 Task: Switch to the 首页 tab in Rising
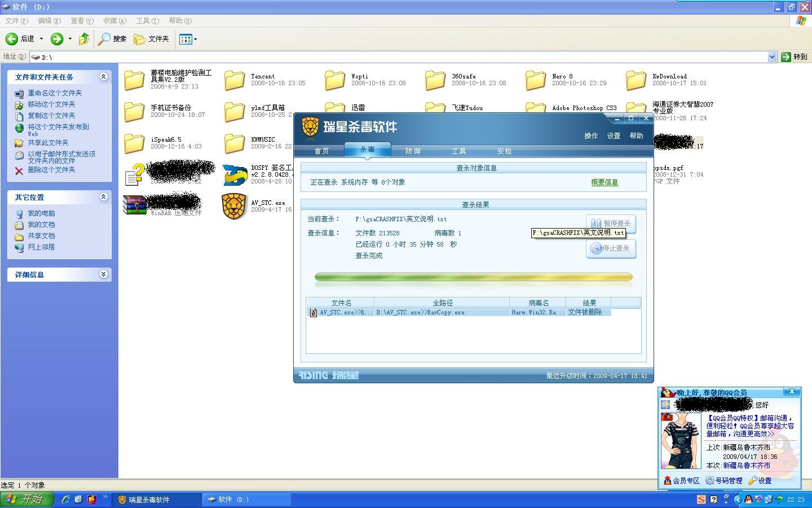click(321, 151)
